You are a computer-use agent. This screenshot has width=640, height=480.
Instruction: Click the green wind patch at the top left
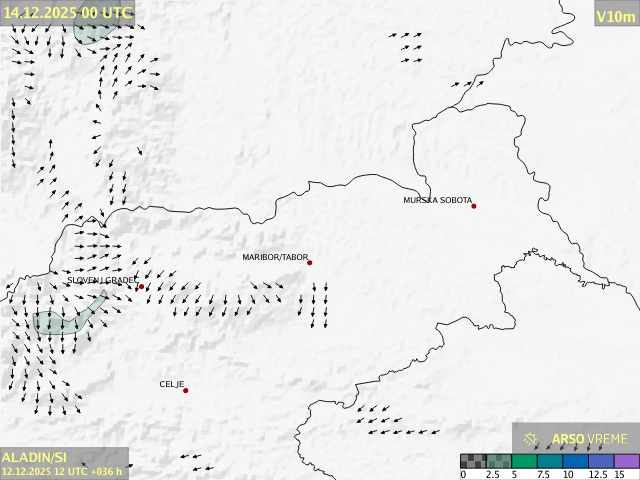click(x=93, y=28)
